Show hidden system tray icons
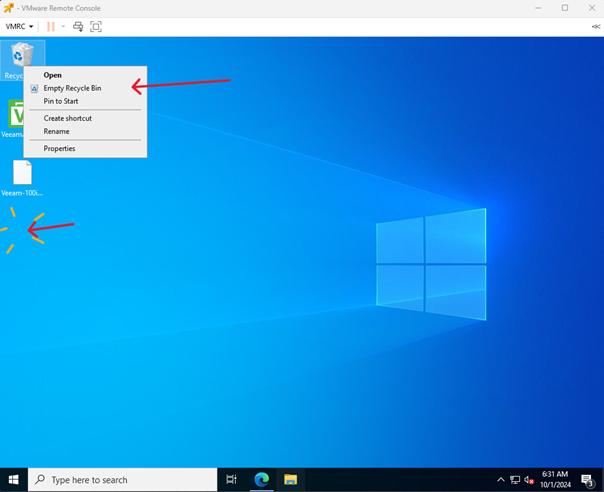Image resolution: width=604 pixels, height=492 pixels. point(501,480)
